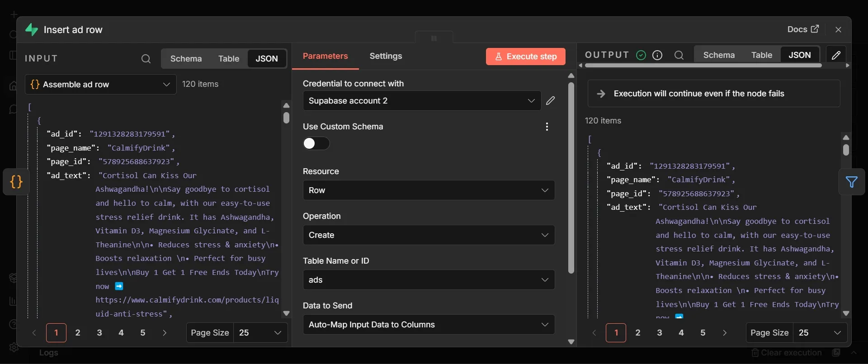Screen dimensions: 868x364
Task: Click input page_name value CalmifyDrink
Action: coord(139,148)
